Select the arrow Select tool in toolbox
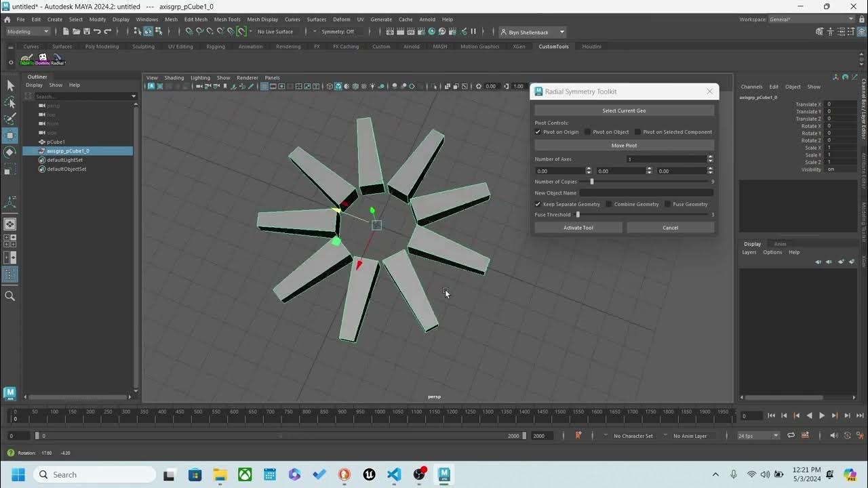 (10, 85)
